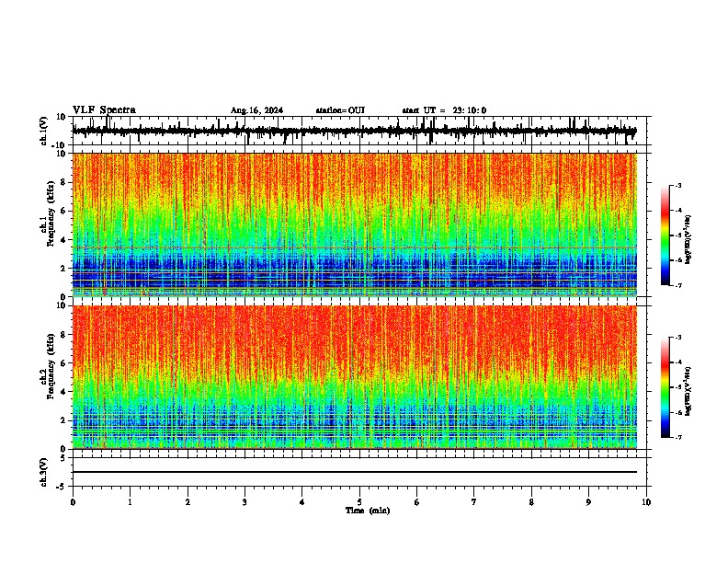Screen dimensions: 728x563
Task: Select the 'Aug.16, 2024' date label
Action: pos(256,110)
